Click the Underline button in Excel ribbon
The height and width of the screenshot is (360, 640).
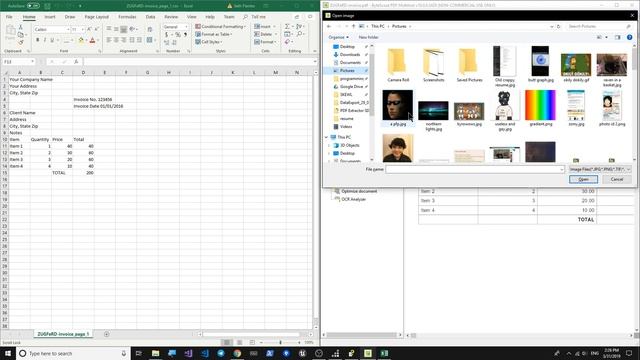coord(52,40)
